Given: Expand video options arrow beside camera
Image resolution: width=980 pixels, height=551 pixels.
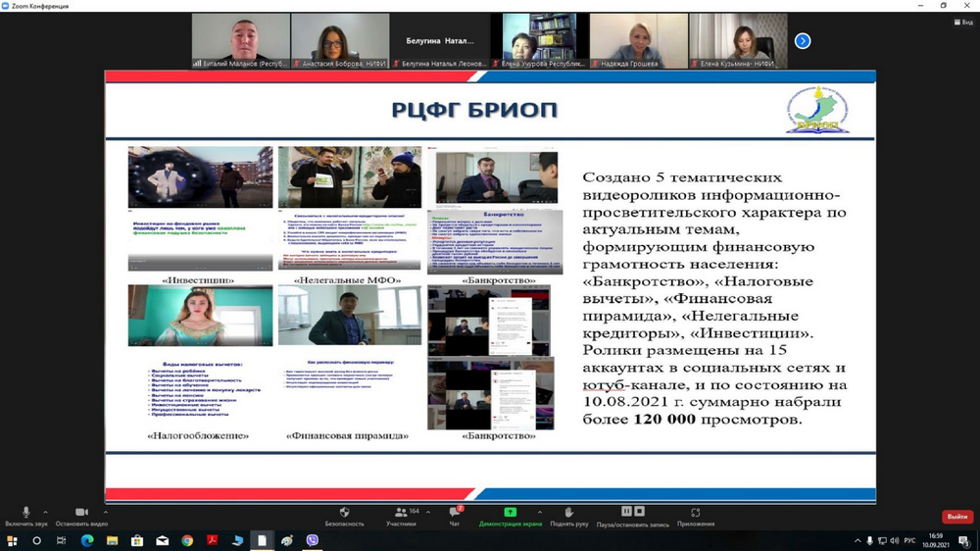Looking at the screenshot, I should tap(106, 512).
